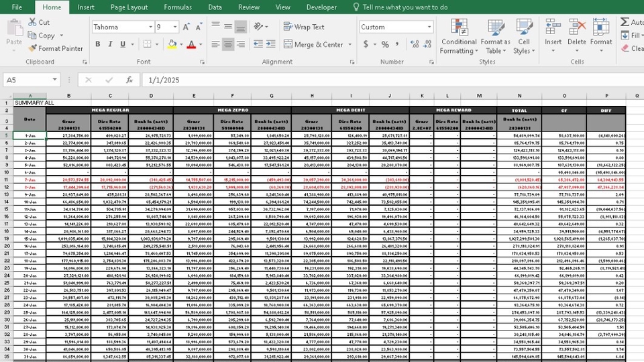This screenshot has height=362, width=644.
Task: Apply Accounting Number Format dollar icon
Action: [366, 44]
